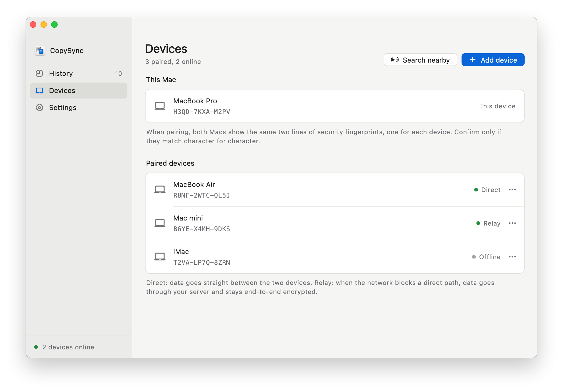Click the CopySync app logo icon
This screenshot has width=563, height=392.
pos(40,51)
